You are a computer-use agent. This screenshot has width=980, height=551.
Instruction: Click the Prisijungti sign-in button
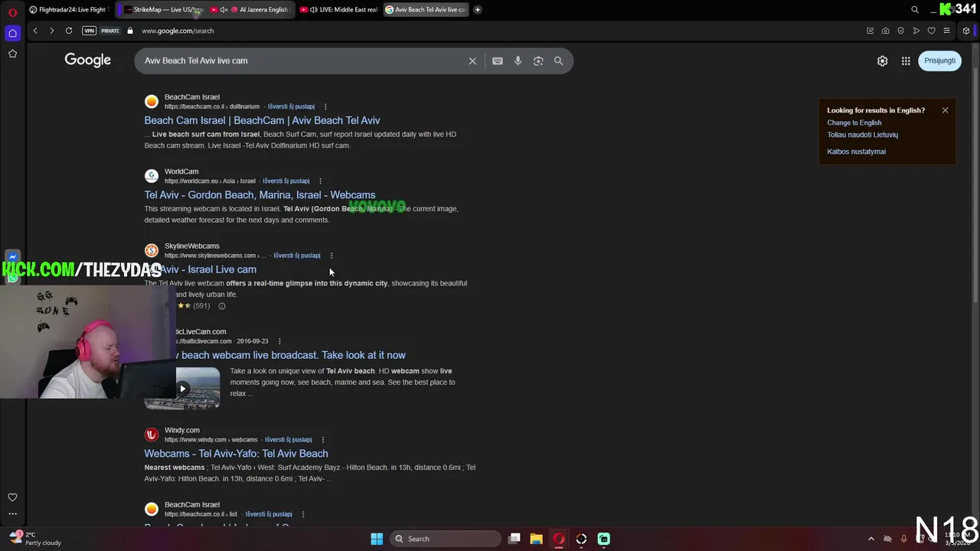[x=939, y=60]
